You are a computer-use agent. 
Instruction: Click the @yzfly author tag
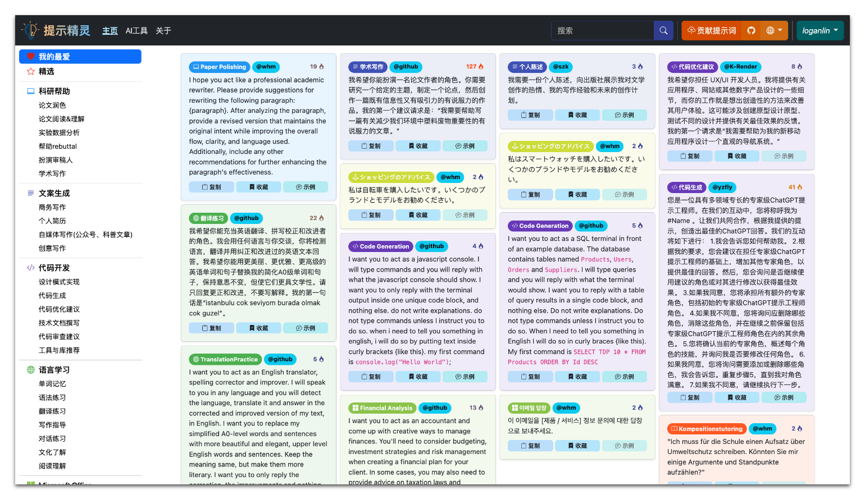tap(722, 187)
